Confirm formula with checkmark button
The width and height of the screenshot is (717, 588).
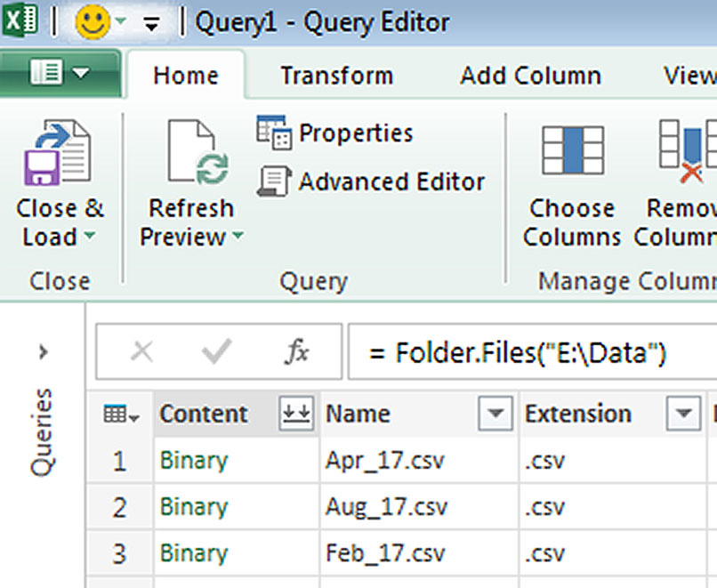coord(216,353)
